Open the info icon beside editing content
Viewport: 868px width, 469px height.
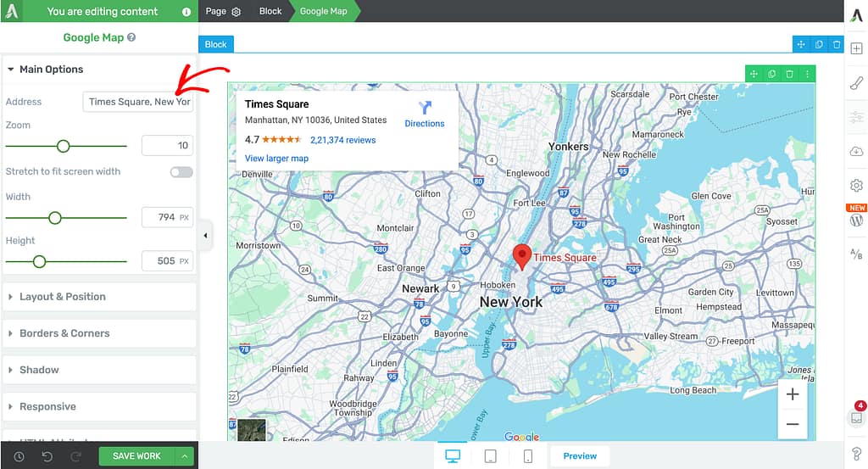tap(186, 12)
